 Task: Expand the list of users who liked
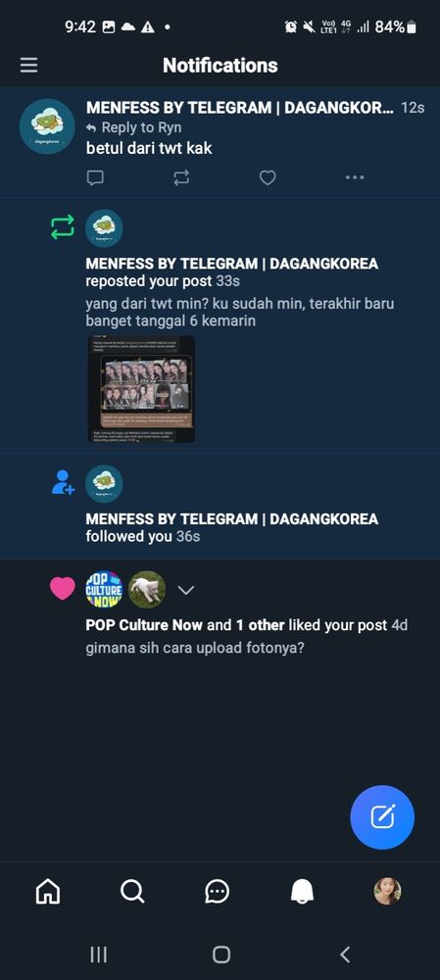(186, 590)
